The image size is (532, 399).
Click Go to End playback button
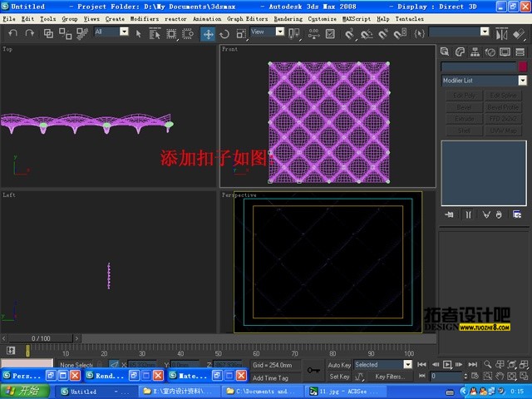click(473, 364)
